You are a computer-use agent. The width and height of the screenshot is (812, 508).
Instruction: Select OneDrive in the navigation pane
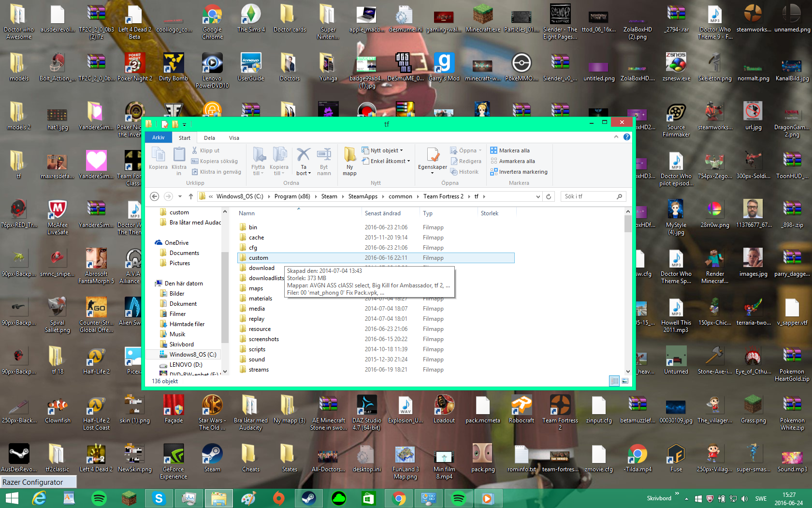click(176, 243)
